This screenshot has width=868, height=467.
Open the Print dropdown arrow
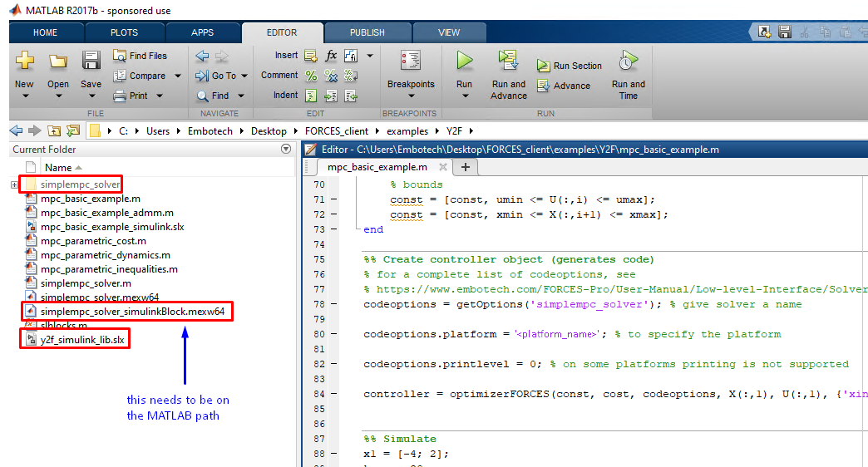pos(160,96)
